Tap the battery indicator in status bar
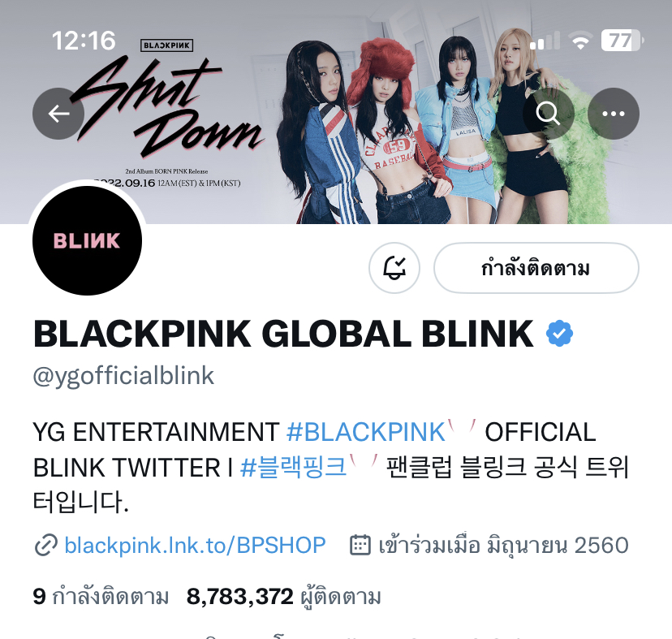 tap(622, 41)
